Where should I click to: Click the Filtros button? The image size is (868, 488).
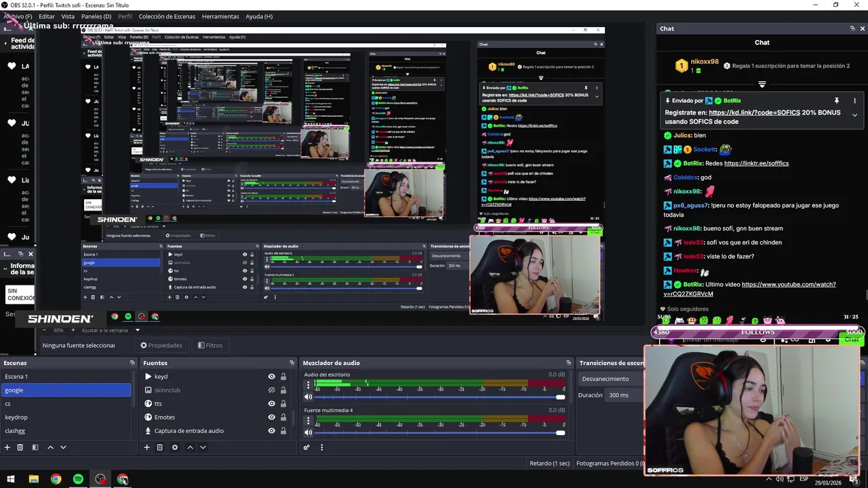pos(210,346)
